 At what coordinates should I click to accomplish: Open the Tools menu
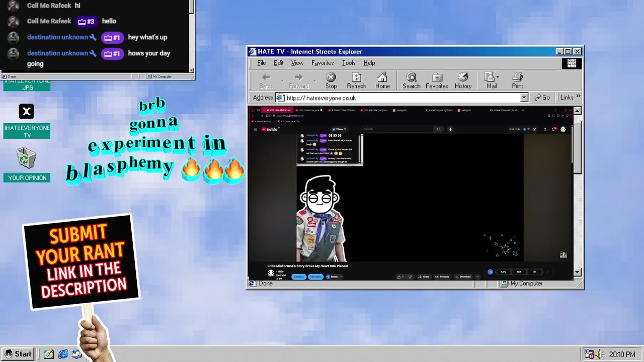[x=349, y=63]
